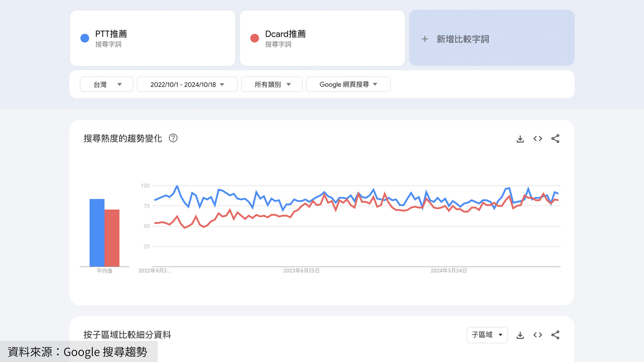Download the subregion comparison data
This screenshot has width=644, height=362.
point(520,335)
